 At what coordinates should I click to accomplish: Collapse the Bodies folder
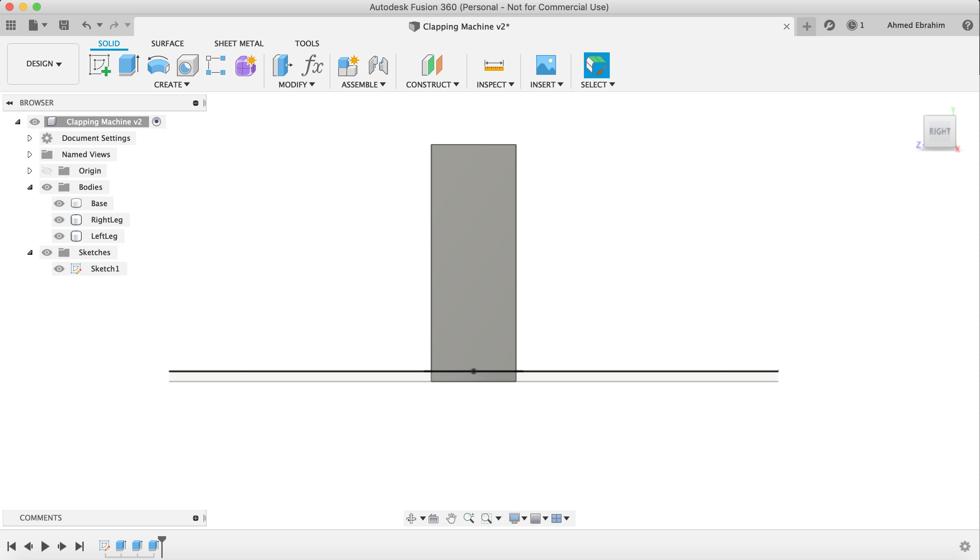[29, 186]
